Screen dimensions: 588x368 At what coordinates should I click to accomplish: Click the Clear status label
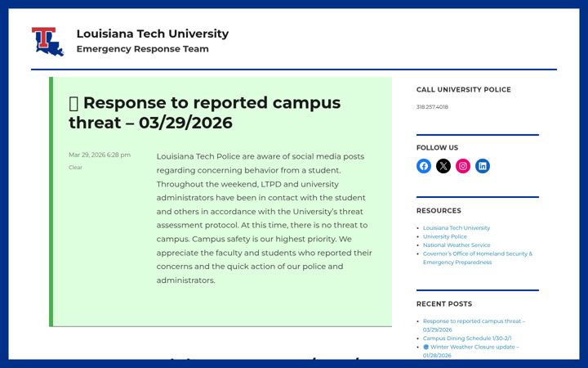pyautogui.click(x=75, y=168)
